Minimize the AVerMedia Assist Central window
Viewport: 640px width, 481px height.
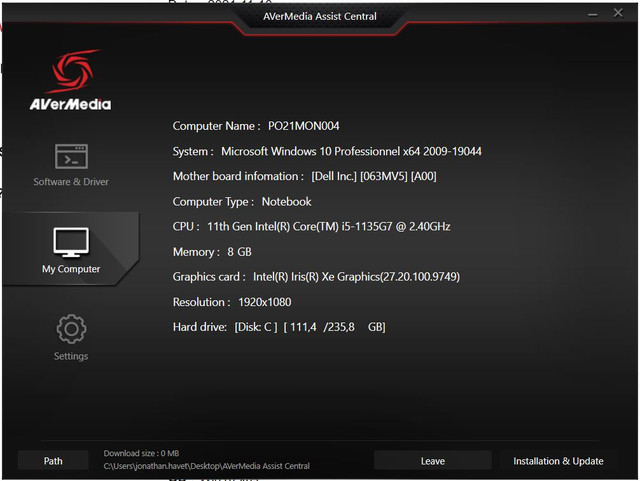[x=591, y=14]
